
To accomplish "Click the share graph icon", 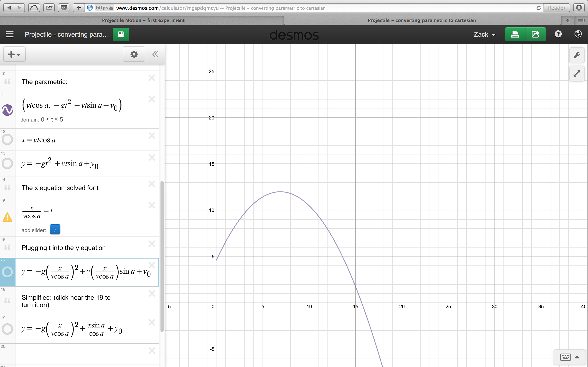I will [x=535, y=34].
